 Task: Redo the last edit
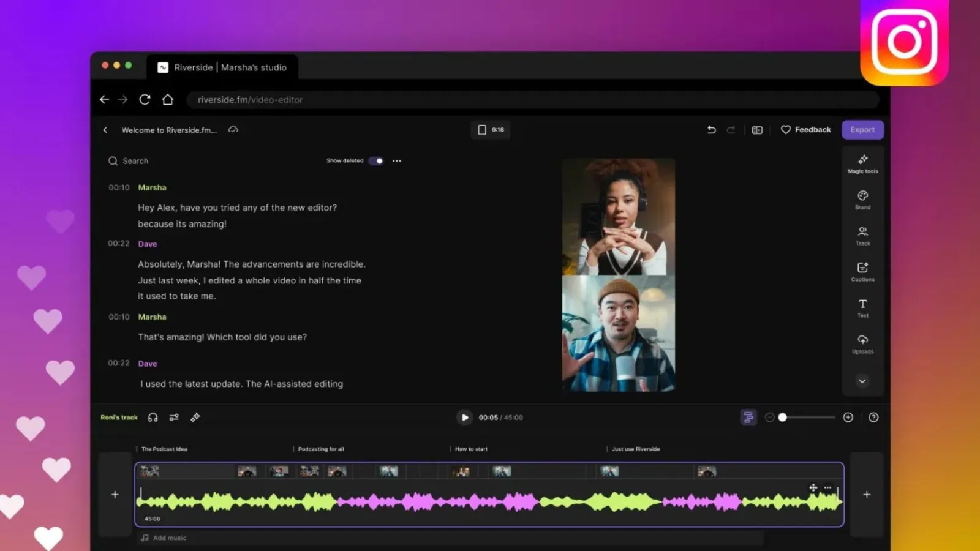(x=731, y=130)
